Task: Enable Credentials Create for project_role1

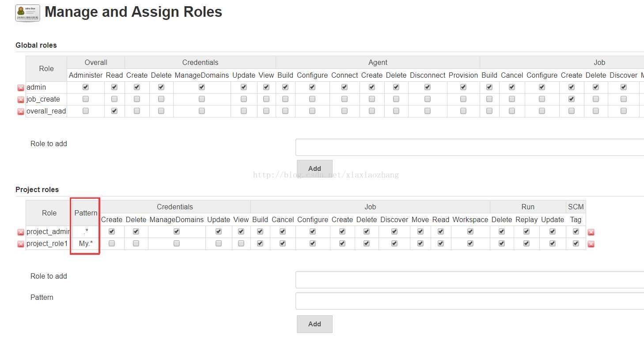Action: pos(112,243)
